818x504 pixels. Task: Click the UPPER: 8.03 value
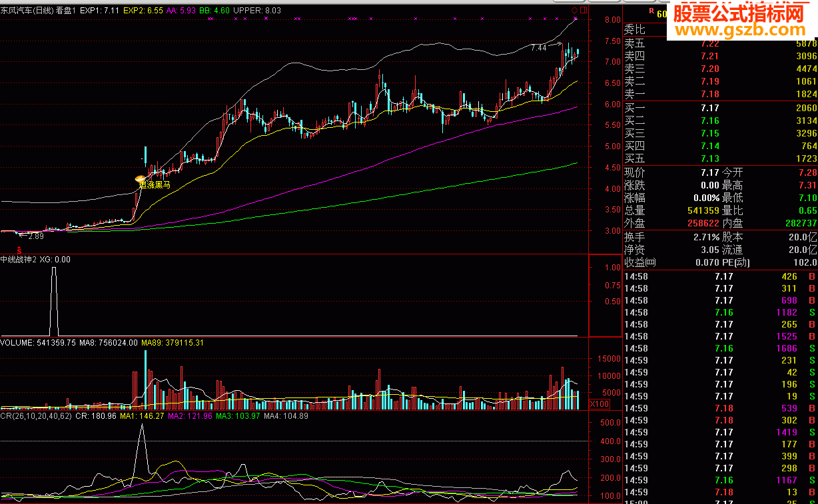click(256, 11)
